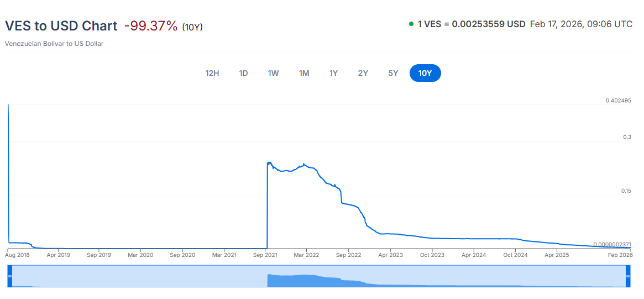Show the 1M chart view
644x299 pixels.
tap(304, 73)
